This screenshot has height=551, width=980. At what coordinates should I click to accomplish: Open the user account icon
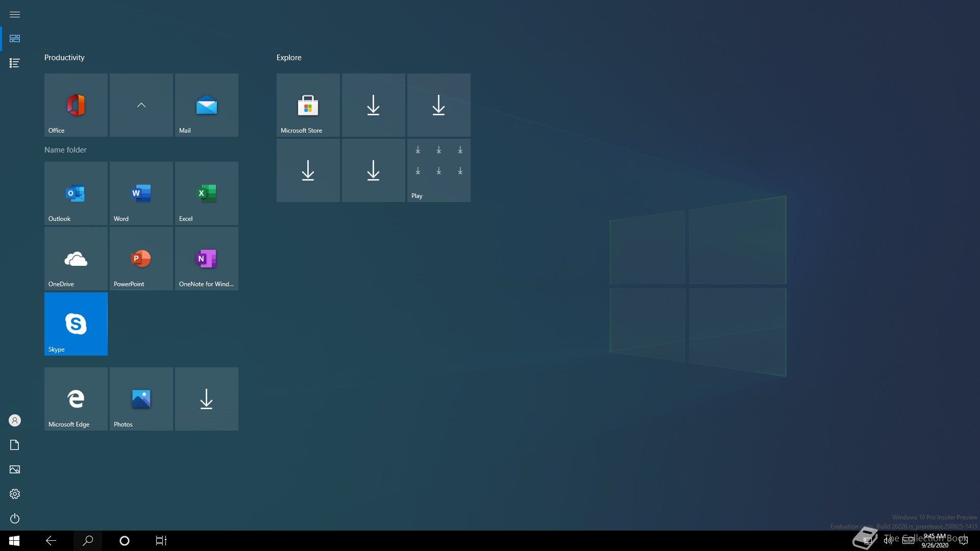tap(15, 420)
